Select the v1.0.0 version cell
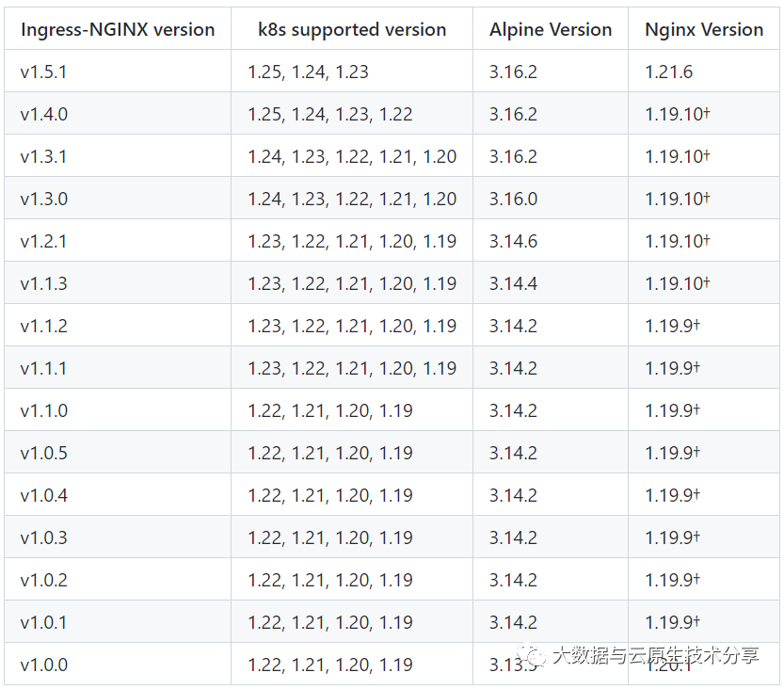The height and width of the screenshot is (689, 784). [118, 664]
